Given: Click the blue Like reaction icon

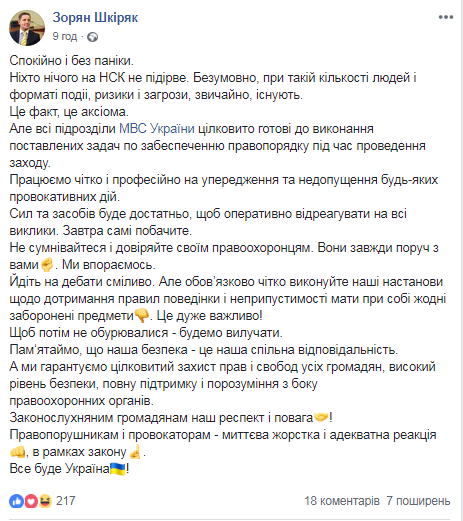Looking at the screenshot, I should [x=16, y=501].
